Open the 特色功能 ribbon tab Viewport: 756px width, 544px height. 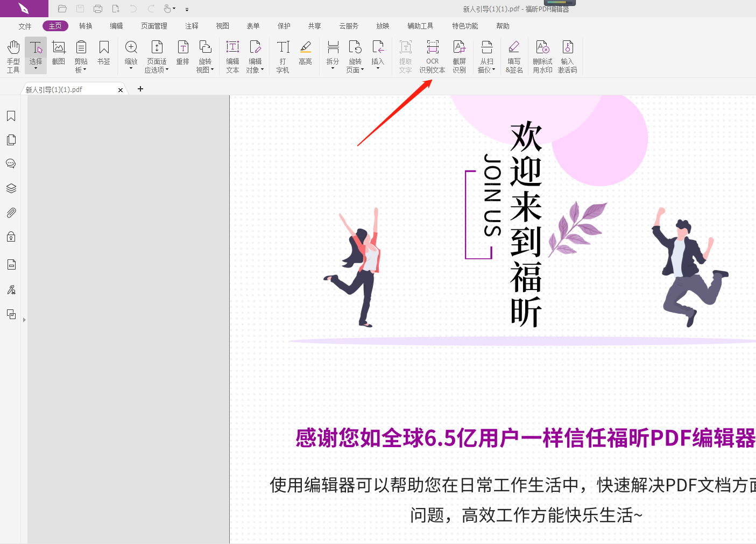pos(464,25)
